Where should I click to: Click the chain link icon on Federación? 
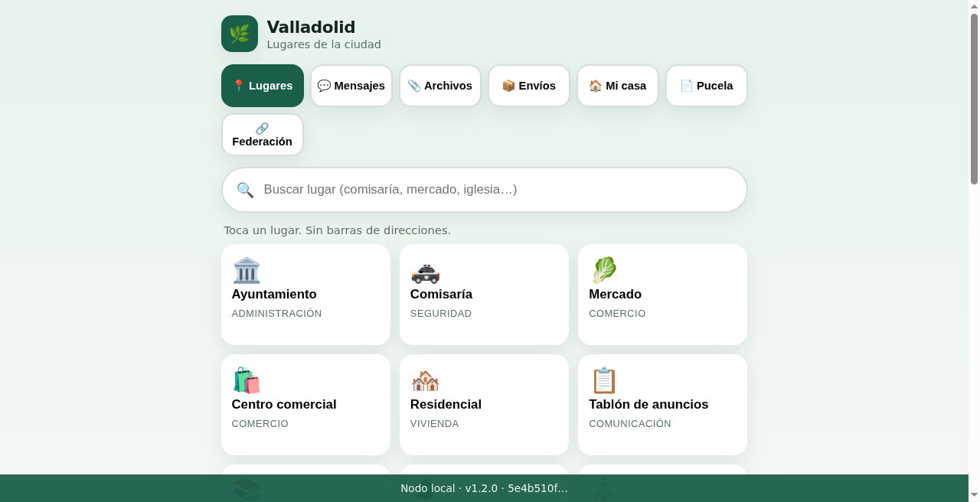[263, 129]
